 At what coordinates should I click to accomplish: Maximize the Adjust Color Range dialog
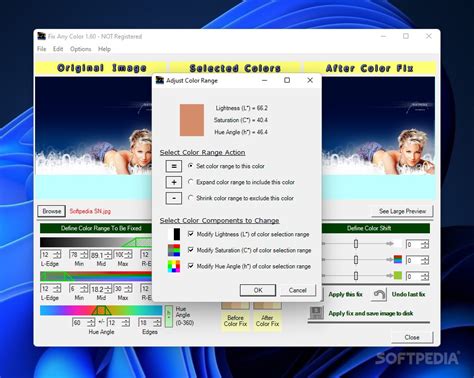pos(287,80)
